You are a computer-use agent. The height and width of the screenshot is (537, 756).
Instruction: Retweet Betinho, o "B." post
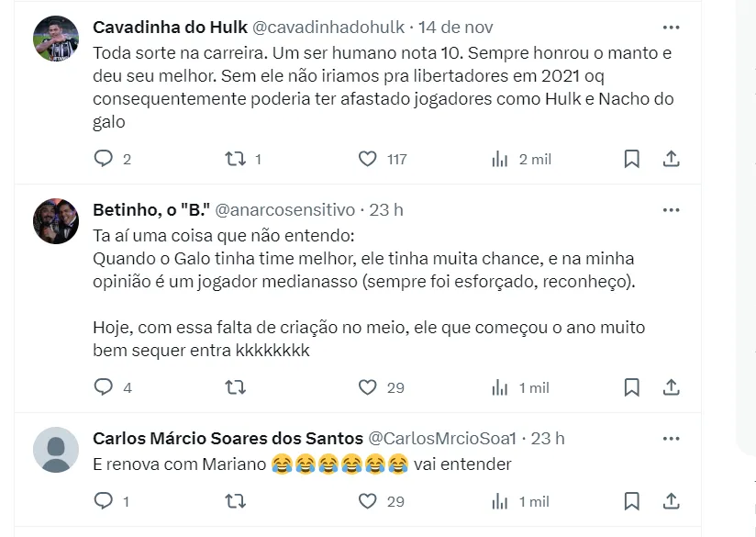235,387
